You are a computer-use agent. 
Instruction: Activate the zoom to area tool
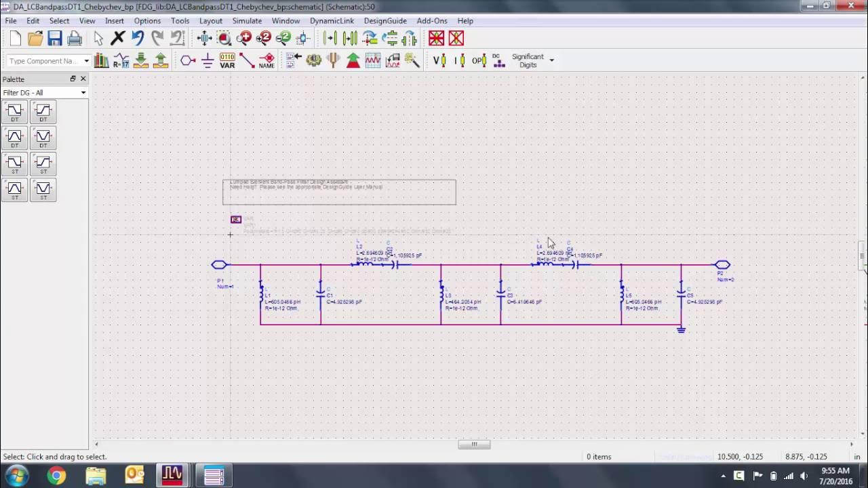pyautogui.click(x=224, y=39)
